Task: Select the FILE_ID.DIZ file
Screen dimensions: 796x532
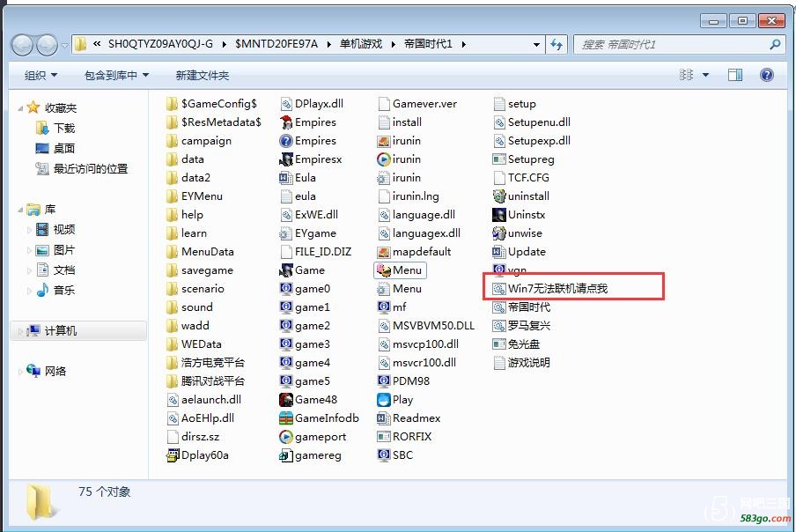Action: pyautogui.click(x=316, y=252)
